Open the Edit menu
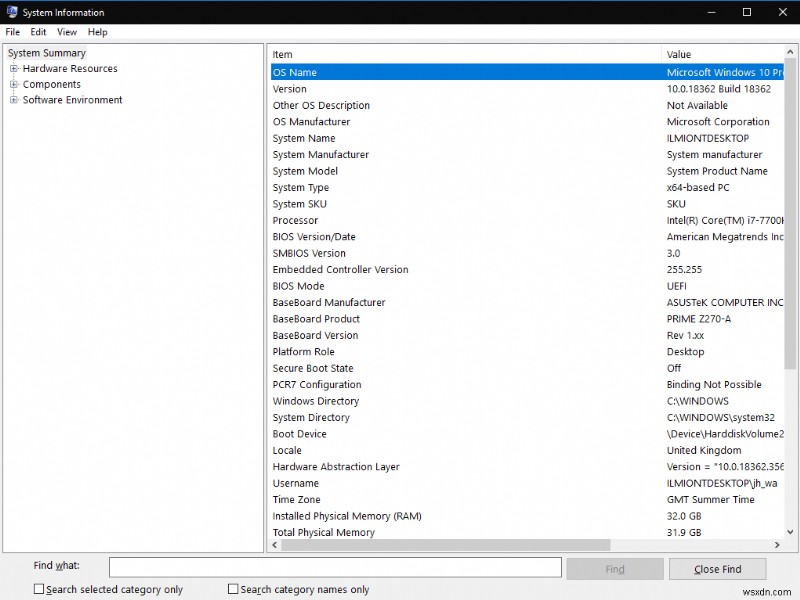The image size is (800, 600). [x=38, y=31]
